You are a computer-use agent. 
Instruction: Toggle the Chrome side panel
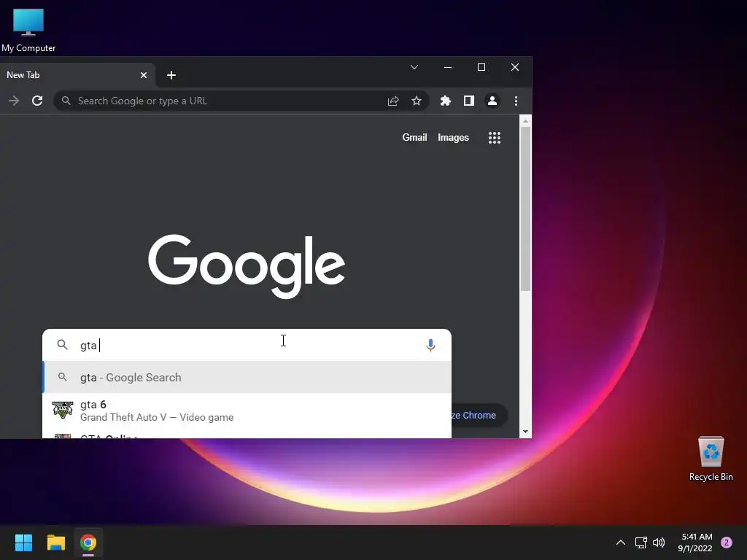(x=469, y=101)
